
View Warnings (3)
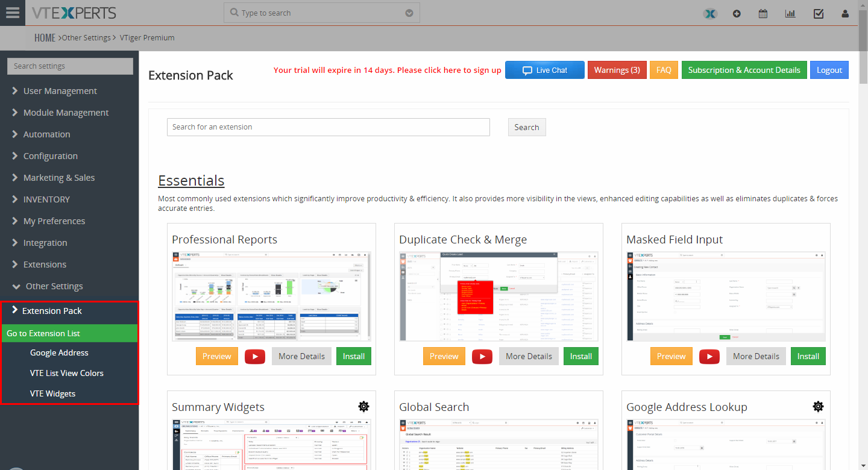click(x=617, y=70)
